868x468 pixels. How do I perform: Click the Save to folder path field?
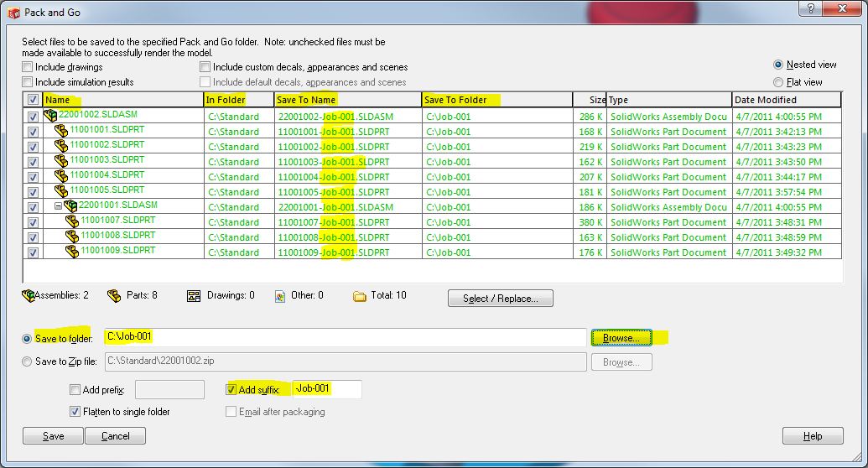click(346, 337)
